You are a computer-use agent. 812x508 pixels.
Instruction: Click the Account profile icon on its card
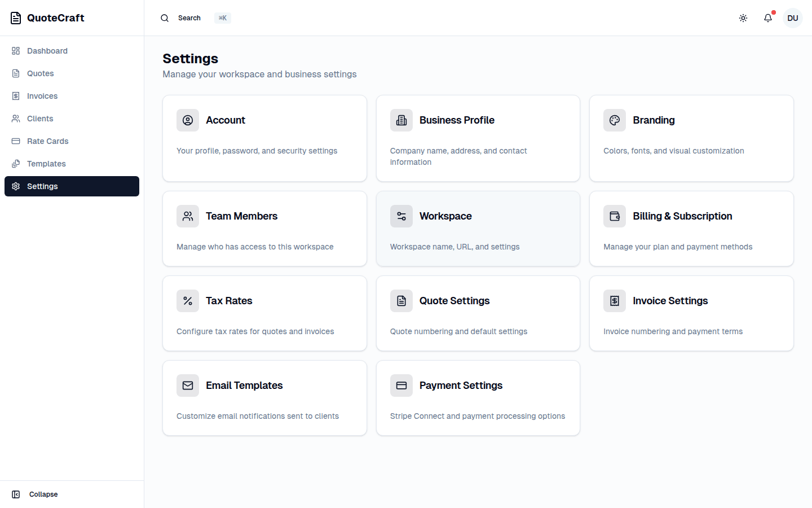pos(188,120)
